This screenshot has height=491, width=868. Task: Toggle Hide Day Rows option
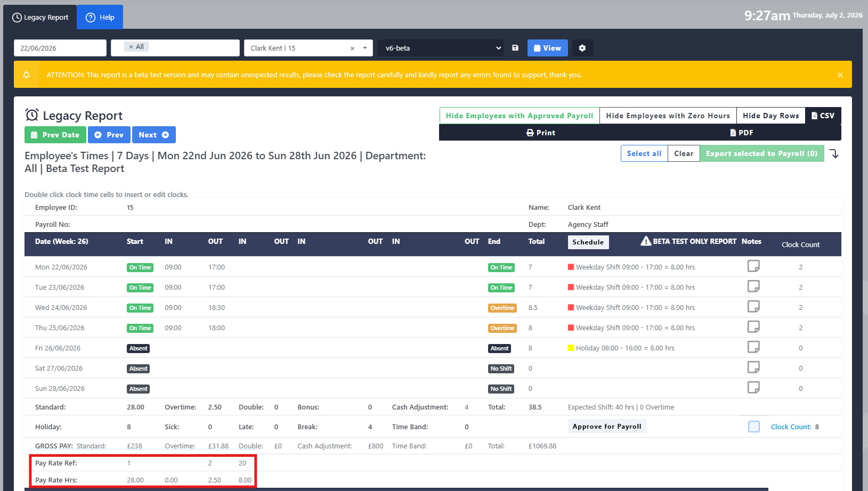click(x=770, y=116)
